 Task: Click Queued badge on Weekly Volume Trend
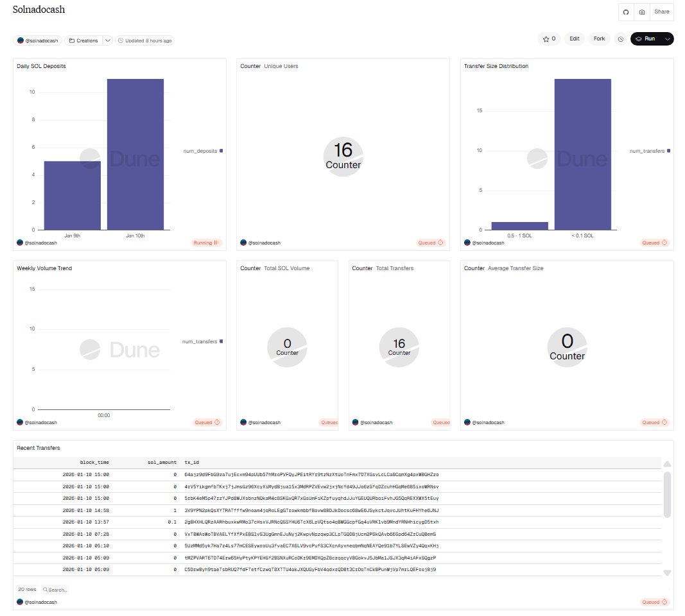(x=207, y=422)
